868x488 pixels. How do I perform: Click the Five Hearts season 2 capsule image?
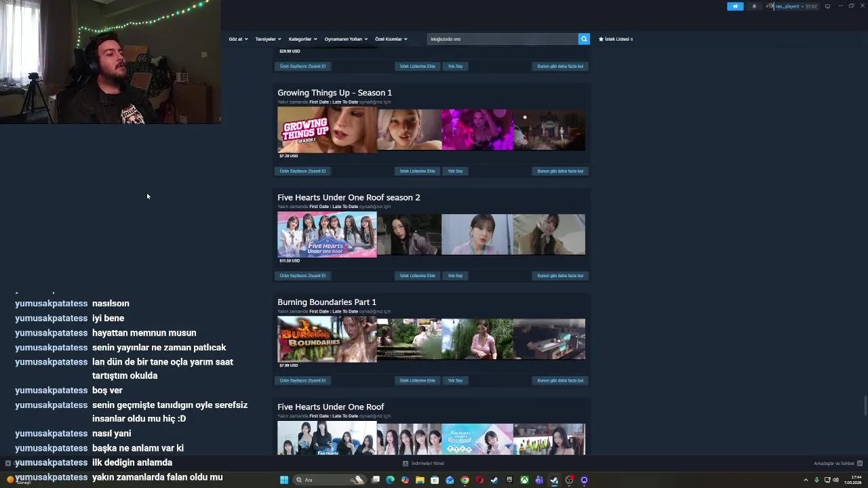(327, 235)
